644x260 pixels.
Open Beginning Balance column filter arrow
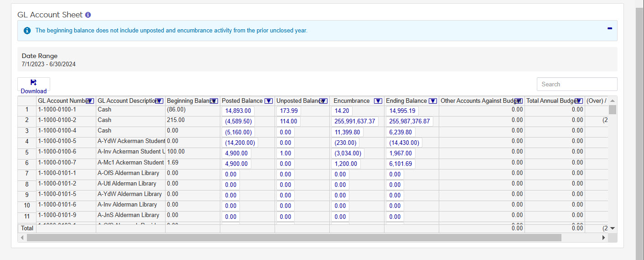(213, 101)
